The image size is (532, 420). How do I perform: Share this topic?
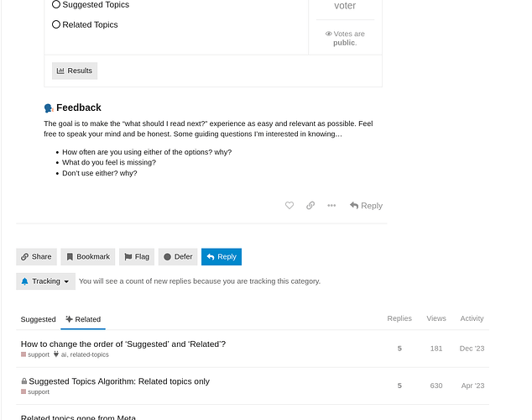click(x=36, y=257)
